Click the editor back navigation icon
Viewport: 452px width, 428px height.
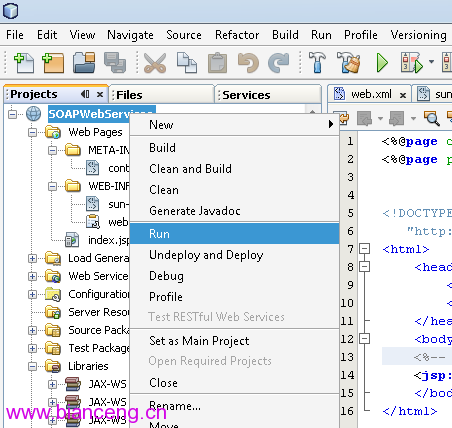364,118
